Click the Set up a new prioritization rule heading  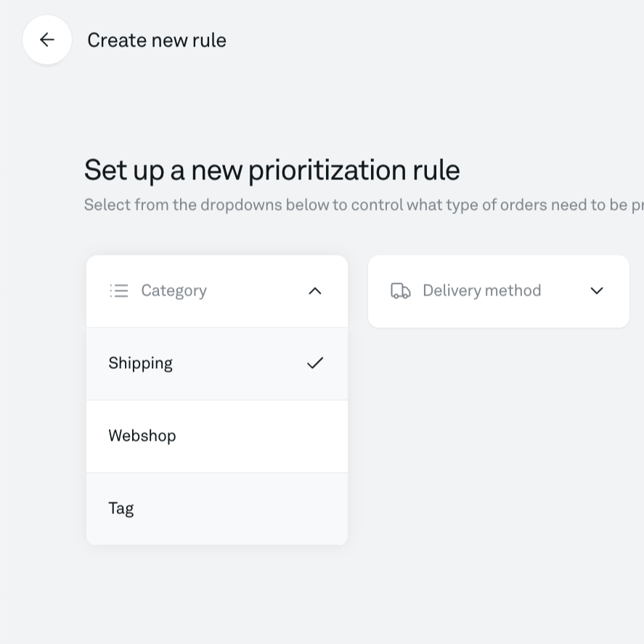[272, 170]
